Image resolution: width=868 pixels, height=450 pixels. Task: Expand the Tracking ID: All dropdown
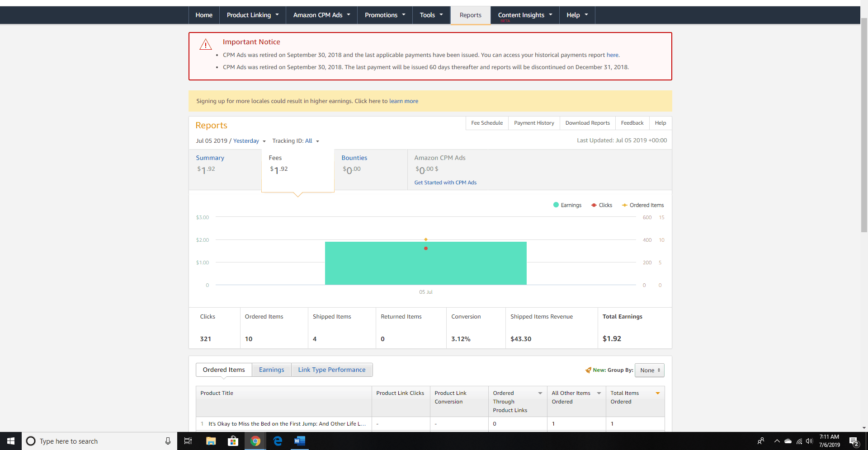296,141
